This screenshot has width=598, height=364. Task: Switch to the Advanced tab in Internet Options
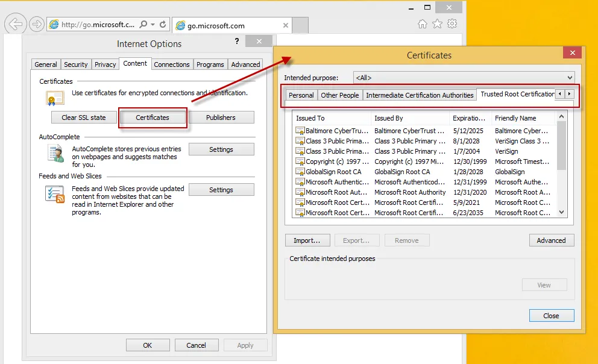pyautogui.click(x=245, y=64)
